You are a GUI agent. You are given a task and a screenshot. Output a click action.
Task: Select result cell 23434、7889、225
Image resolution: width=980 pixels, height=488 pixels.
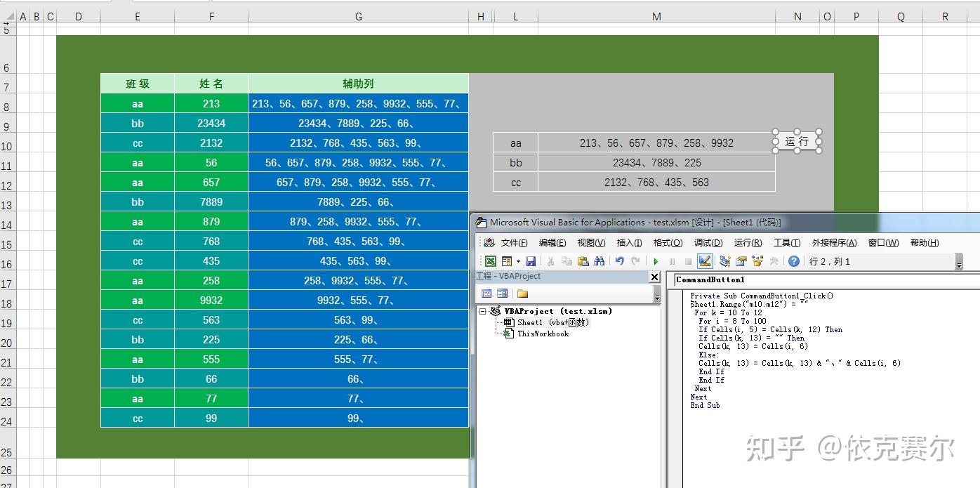[x=656, y=162]
